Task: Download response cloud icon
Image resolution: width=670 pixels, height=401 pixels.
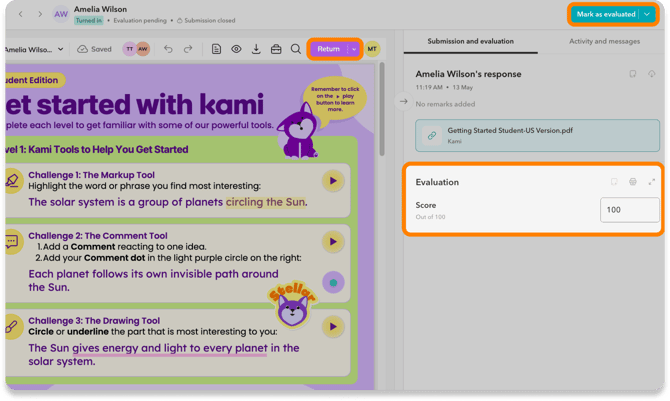Action: click(651, 74)
